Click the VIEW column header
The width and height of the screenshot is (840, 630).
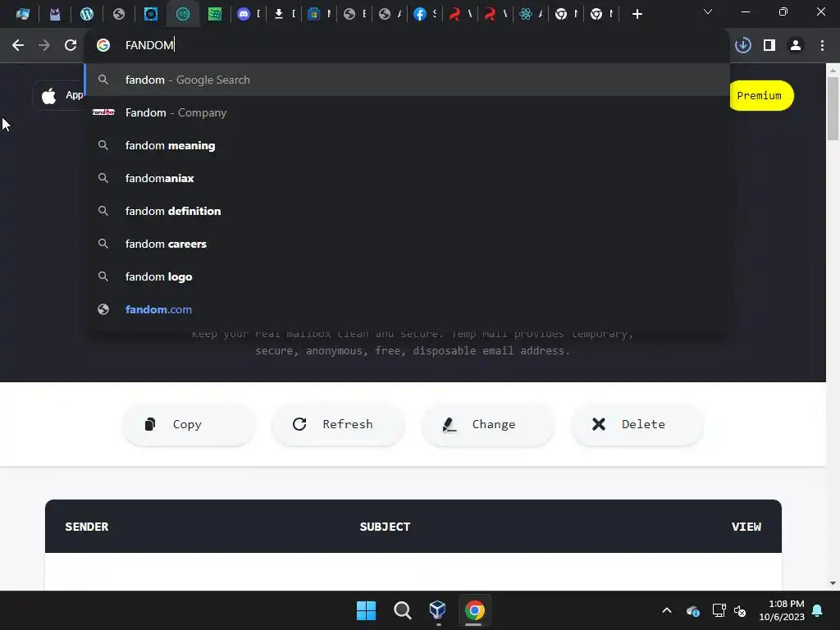(746, 527)
